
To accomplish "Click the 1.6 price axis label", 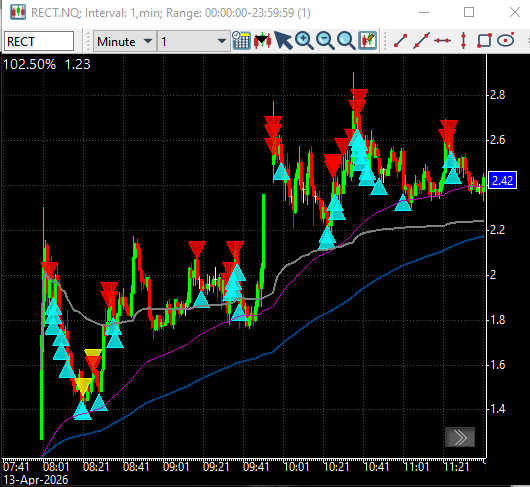I will tap(498, 365).
